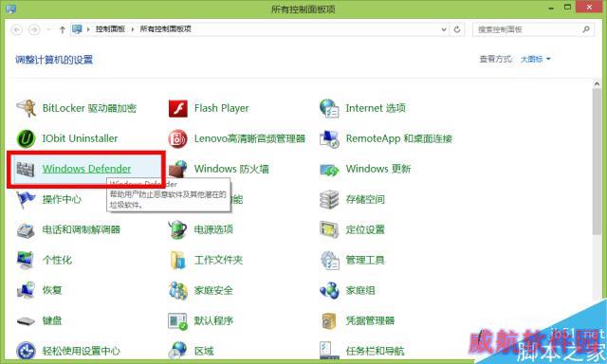Open the BitLocker drive encryption icon
Viewport: 607px width, 364px height.
click(x=26, y=108)
